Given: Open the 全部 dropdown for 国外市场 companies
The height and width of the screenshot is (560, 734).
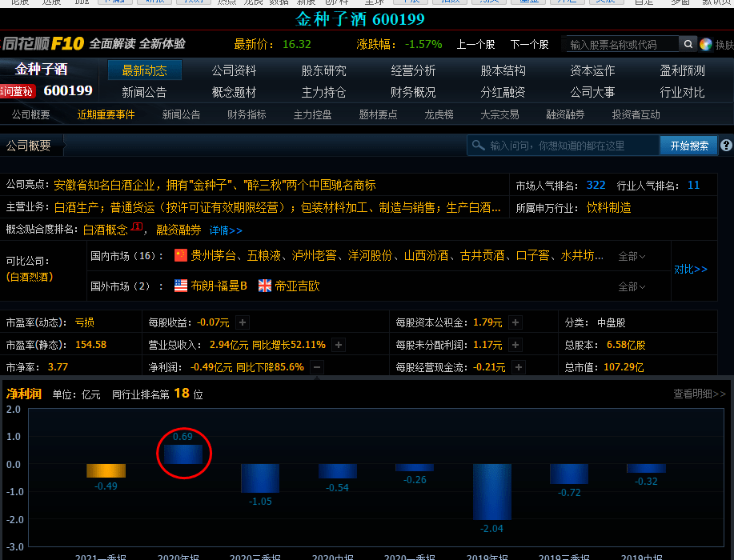Looking at the screenshot, I should click(632, 286).
